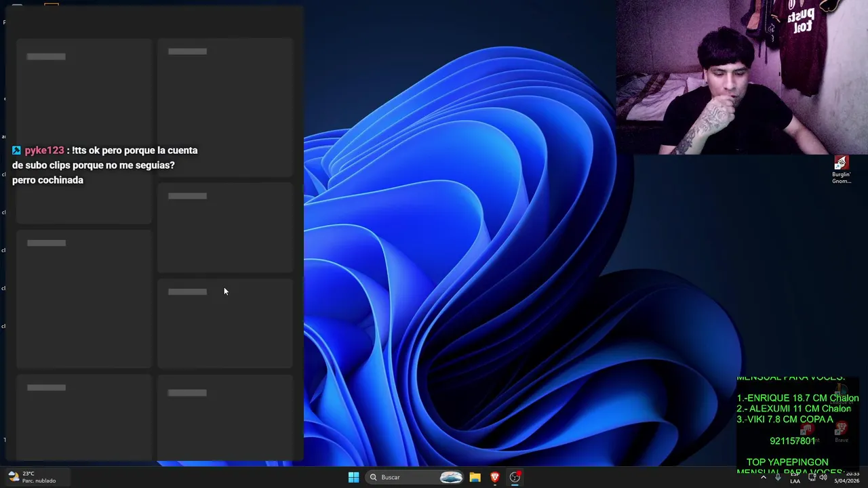The height and width of the screenshot is (488, 868).
Task: Switch the ESP LAA keyboard language indicator
Action: (x=795, y=477)
